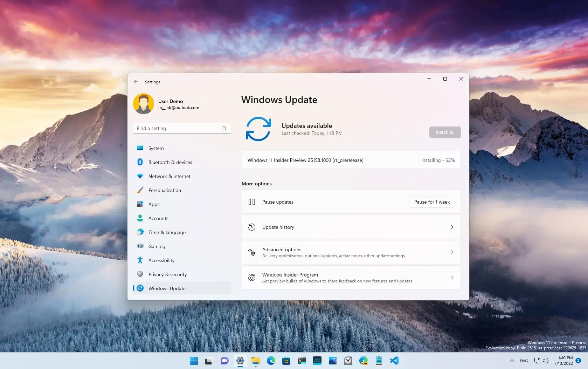588x369 pixels.
Task: Open the volume speaker icon in the tray
Action: click(x=545, y=361)
